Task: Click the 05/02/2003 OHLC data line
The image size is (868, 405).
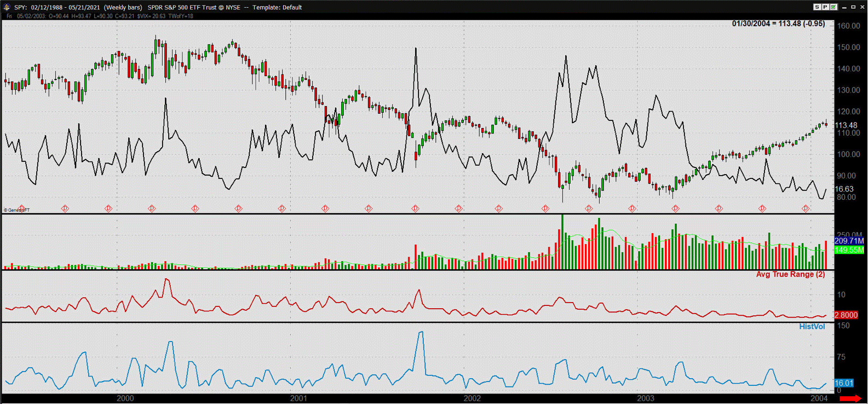Action: pos(100,16)
